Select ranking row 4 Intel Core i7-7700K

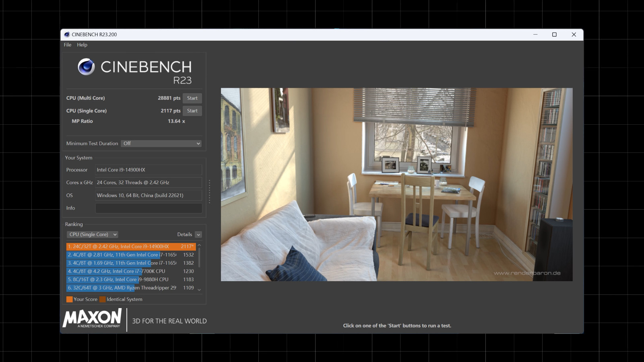(131, 271)
